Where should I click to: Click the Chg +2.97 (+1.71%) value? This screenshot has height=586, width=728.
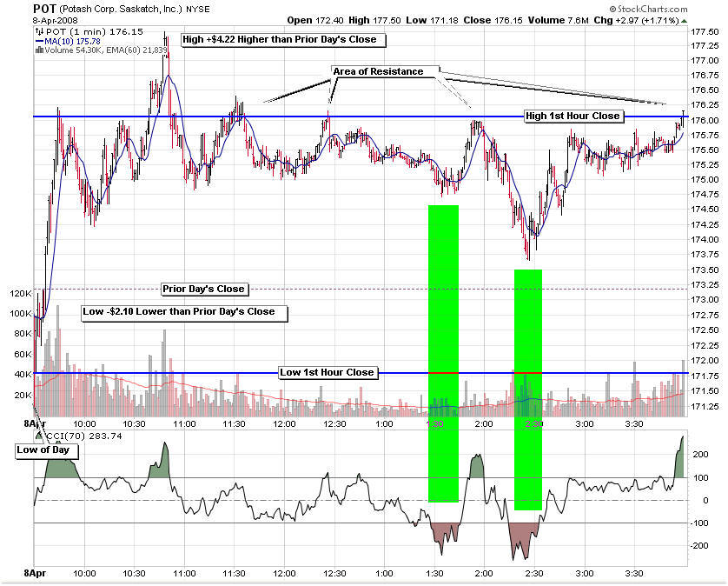pyautogui.click(x=637, y=21)
